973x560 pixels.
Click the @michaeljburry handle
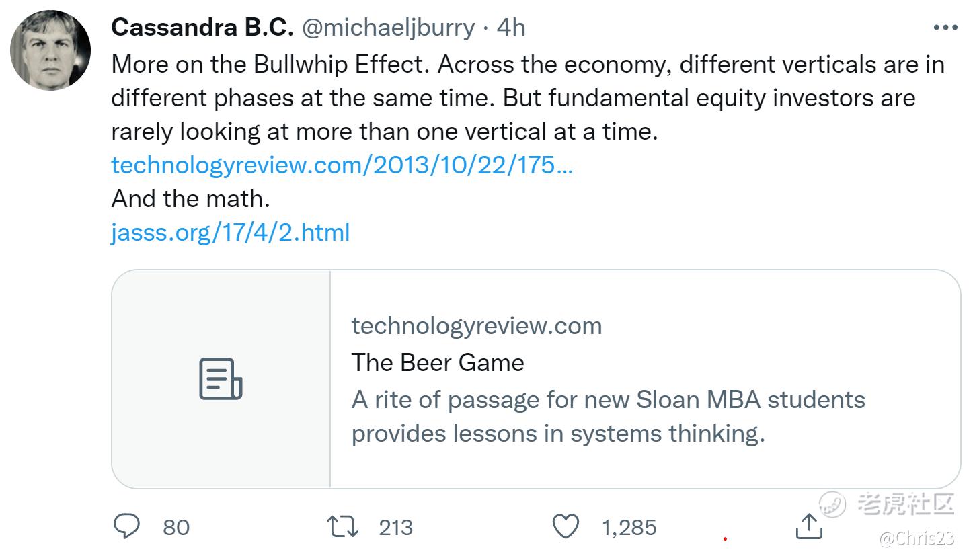tap(388, 28)
